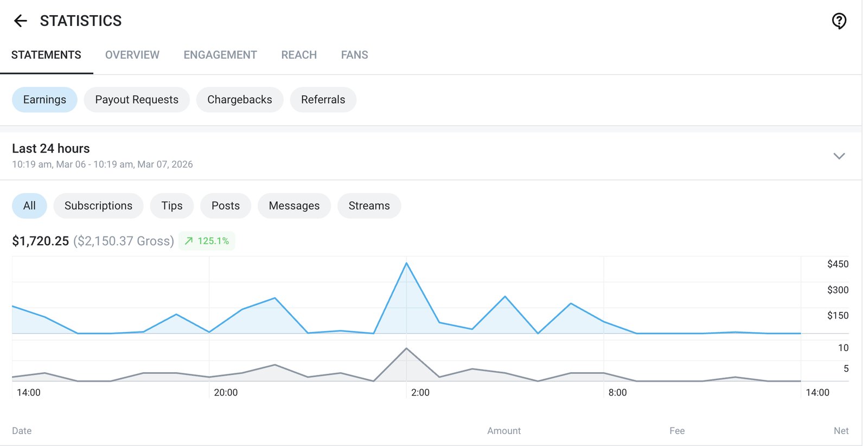This screenshot has width=868, height=446.
Task: Show Referrals statements
Action: tap(323, 100)
